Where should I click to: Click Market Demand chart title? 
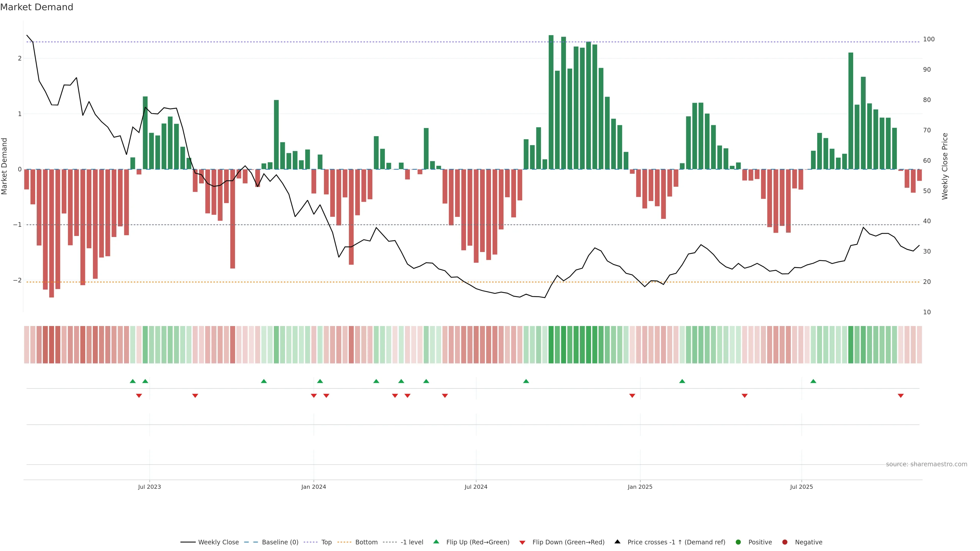36,7
